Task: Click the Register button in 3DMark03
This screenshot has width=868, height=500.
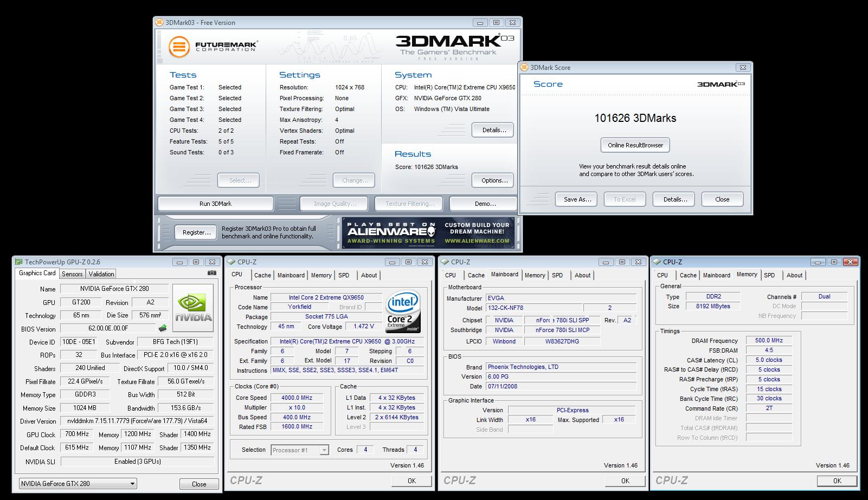Action: pyautogui.click(x=196, y=232)
